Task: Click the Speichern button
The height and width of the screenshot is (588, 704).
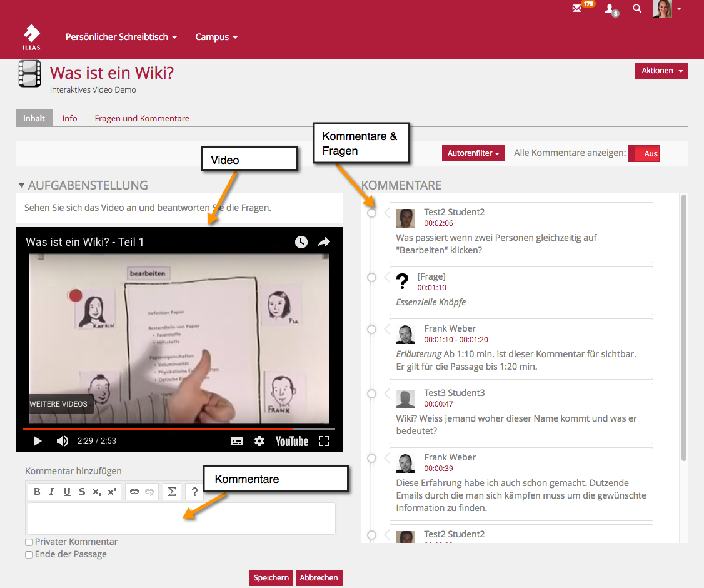Action: click(x=271, y=578)
